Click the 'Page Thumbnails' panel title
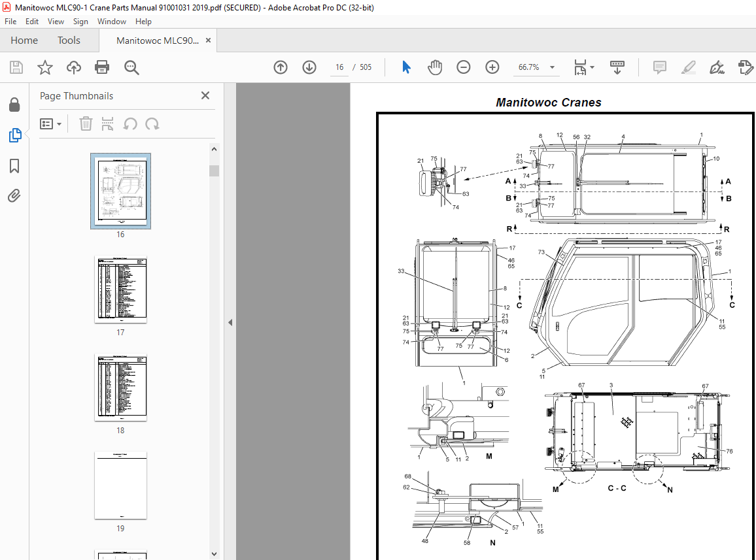Screen dimensions: 756x560 76,96
